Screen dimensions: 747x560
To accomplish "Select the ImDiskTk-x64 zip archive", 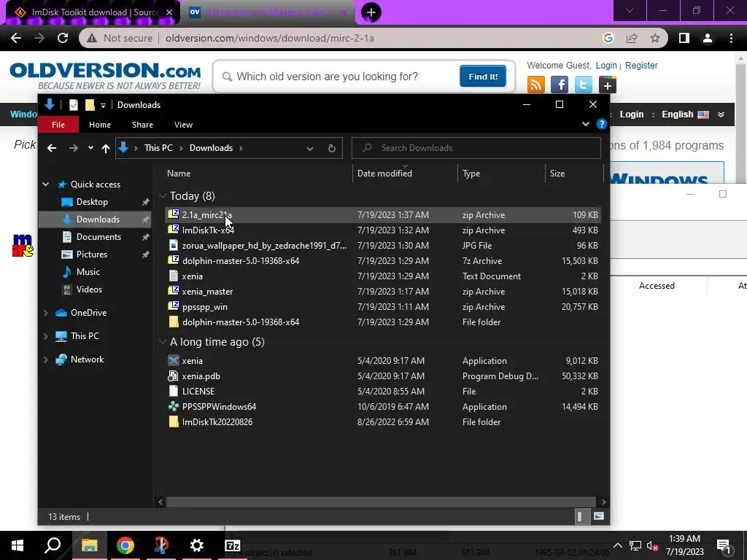I will coord(382,230).
